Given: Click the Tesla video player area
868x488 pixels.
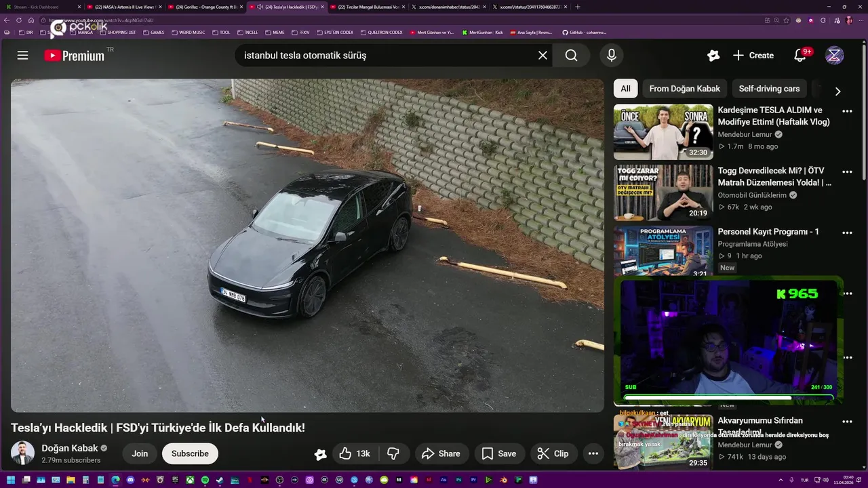Looking at the screenshot, I should tap(307, 245).
